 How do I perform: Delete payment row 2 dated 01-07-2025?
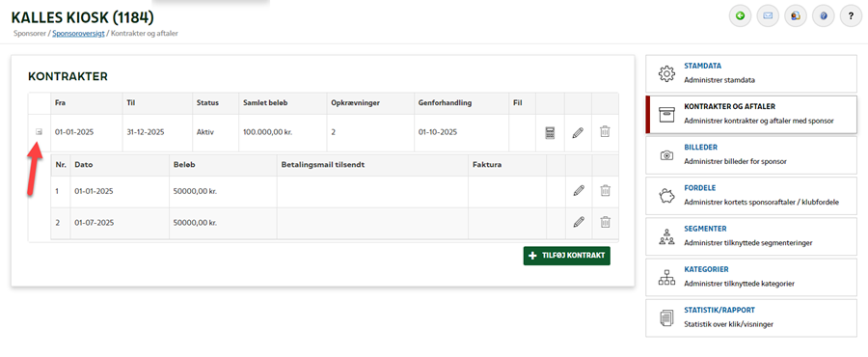[x=606, y=223]
